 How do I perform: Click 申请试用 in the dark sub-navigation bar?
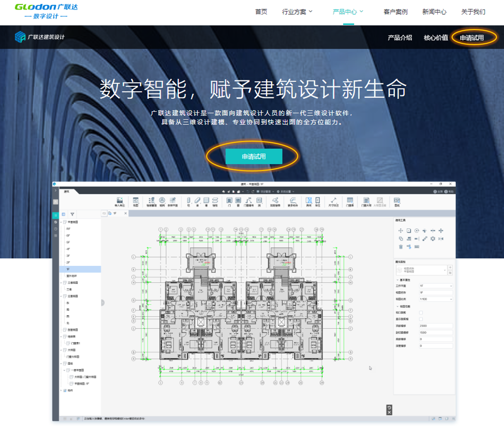click(x=472, y=38)
